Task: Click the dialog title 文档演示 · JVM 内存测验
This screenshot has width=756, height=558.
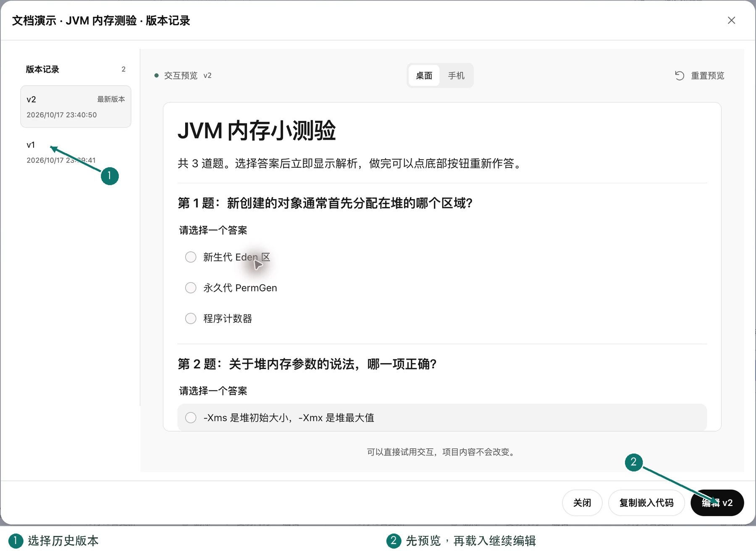Action: point(101,21)
